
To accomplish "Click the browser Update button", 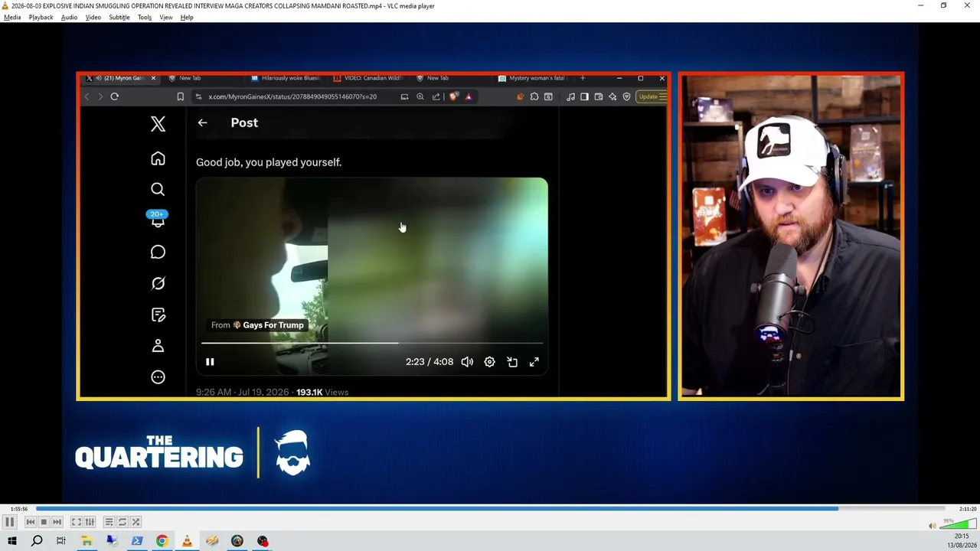I will coord(651,96).
